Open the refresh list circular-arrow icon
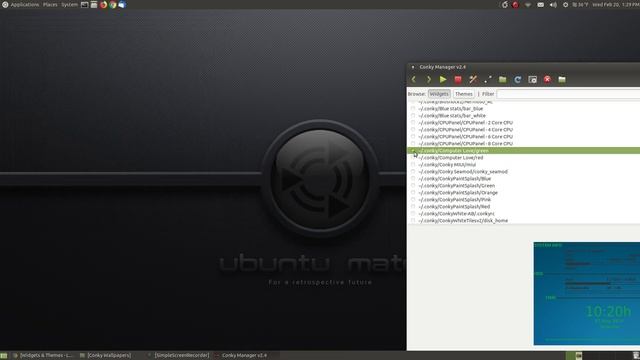Viewport: 640px width, 360px height. pos(518,80)
